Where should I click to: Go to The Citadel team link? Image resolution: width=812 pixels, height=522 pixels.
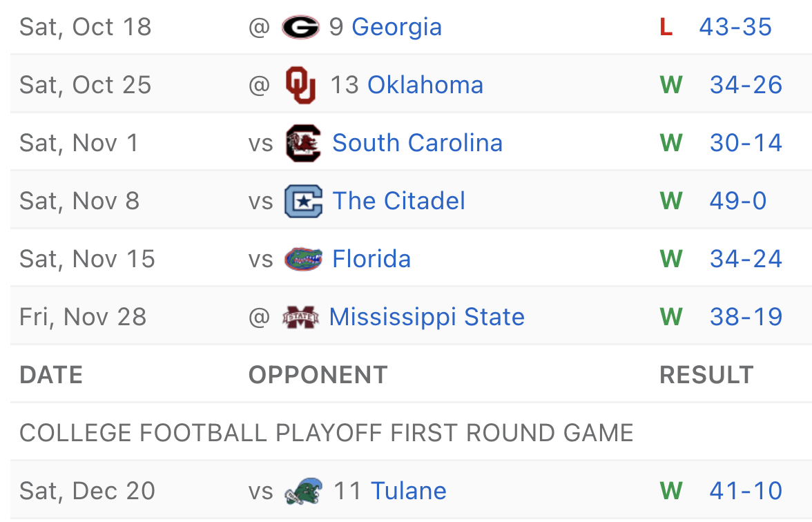coord(398,202)
